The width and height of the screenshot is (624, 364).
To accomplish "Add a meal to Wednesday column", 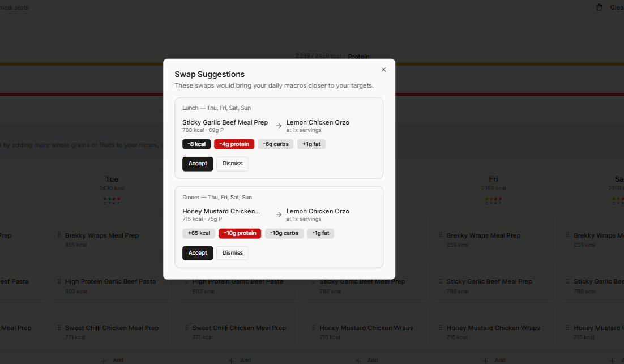I will [240, 360].
